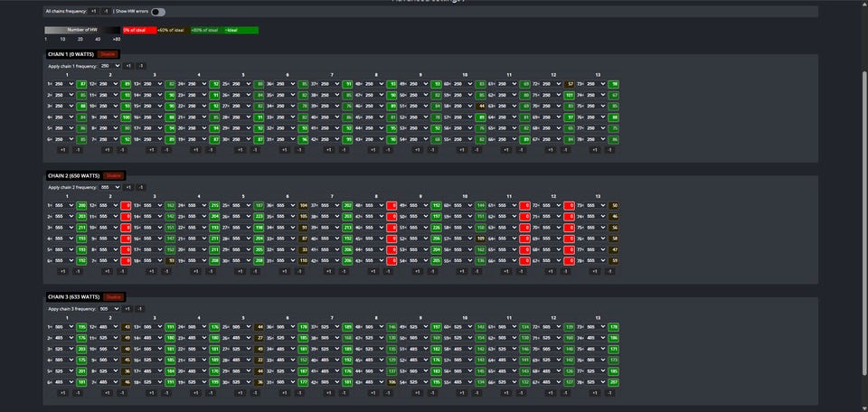The image size is (868, 412).
Task: Open chip 1 frequency dropdown in Chain 3
Action: coord(63,327)
